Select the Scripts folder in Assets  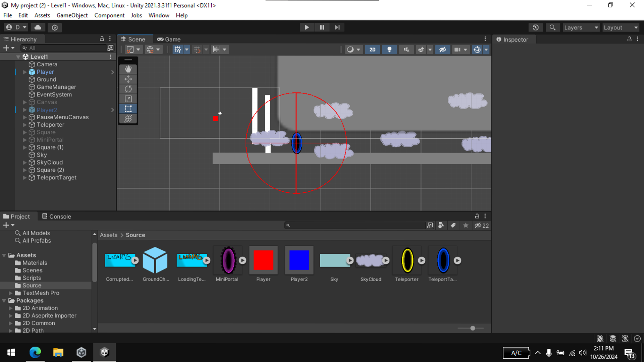coord(32,278)
